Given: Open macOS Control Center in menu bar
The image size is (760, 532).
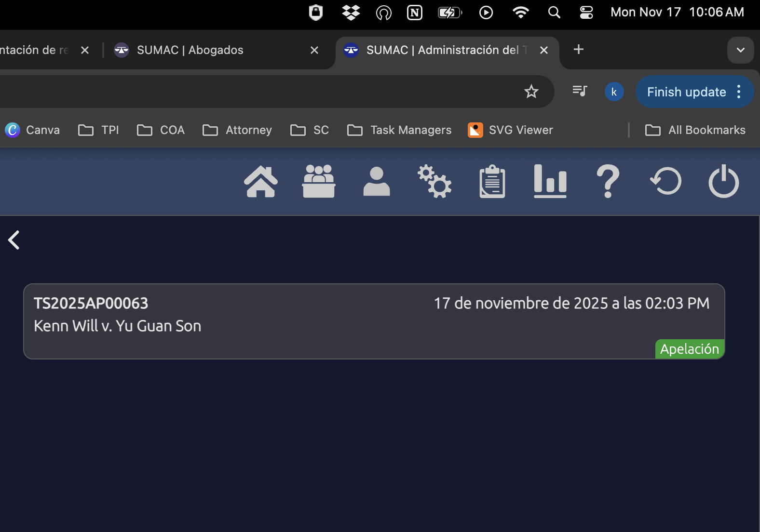Looking at the screenshot, I should [586, 13].
